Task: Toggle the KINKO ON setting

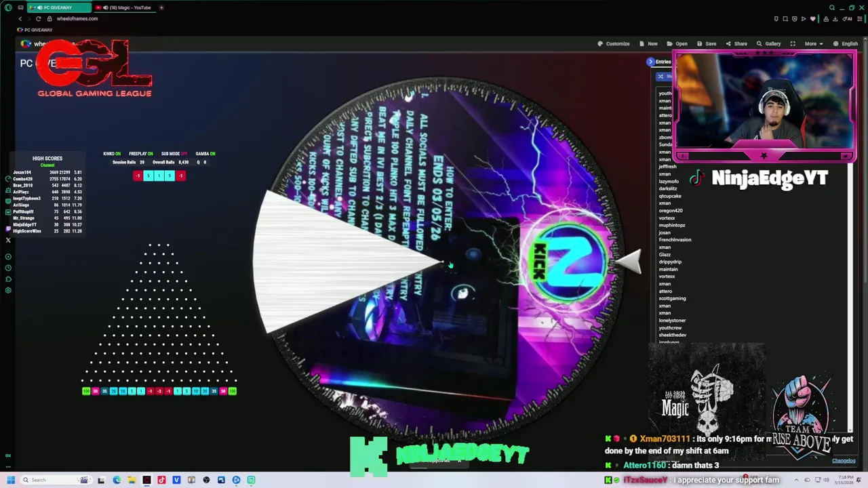Action: coord(111,154)
